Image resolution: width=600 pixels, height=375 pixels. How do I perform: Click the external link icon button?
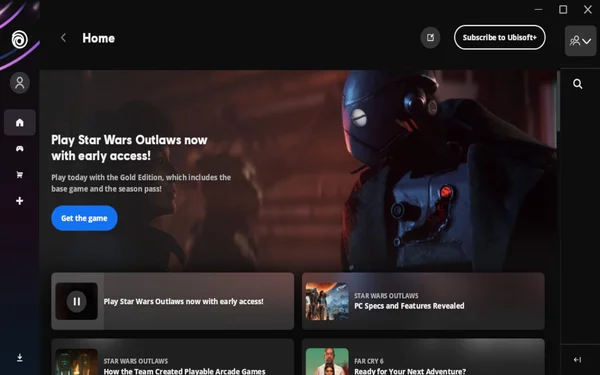coord(430,38)
